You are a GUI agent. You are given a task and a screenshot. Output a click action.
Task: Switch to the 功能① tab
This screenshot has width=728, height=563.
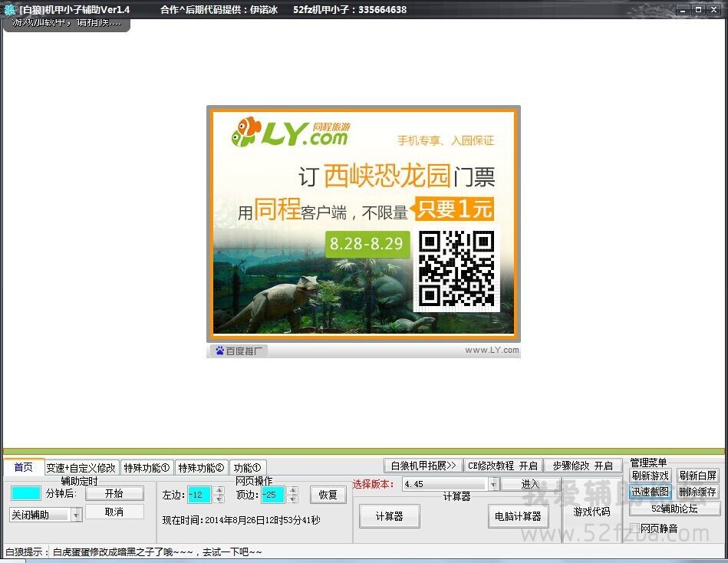248,468
